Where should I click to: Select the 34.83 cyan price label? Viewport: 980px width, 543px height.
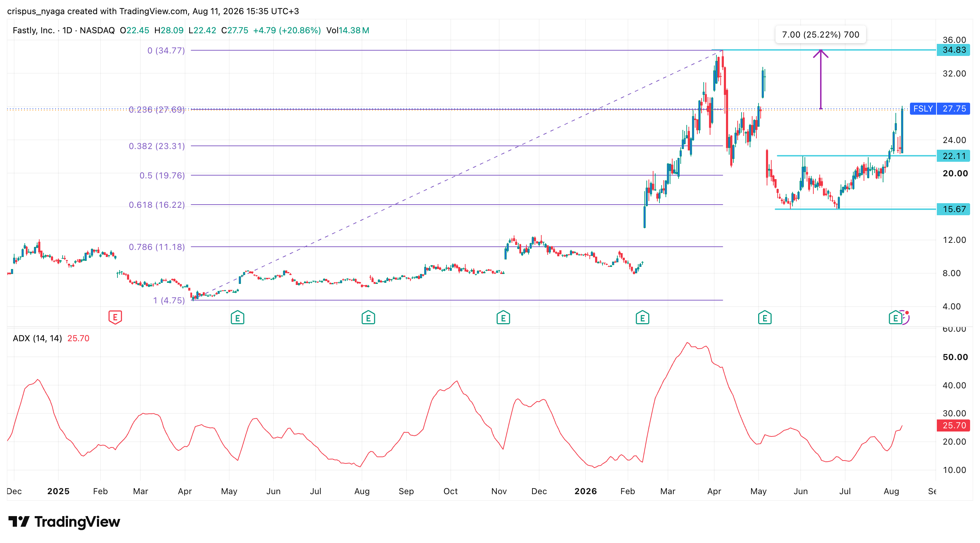click(953, 50)
